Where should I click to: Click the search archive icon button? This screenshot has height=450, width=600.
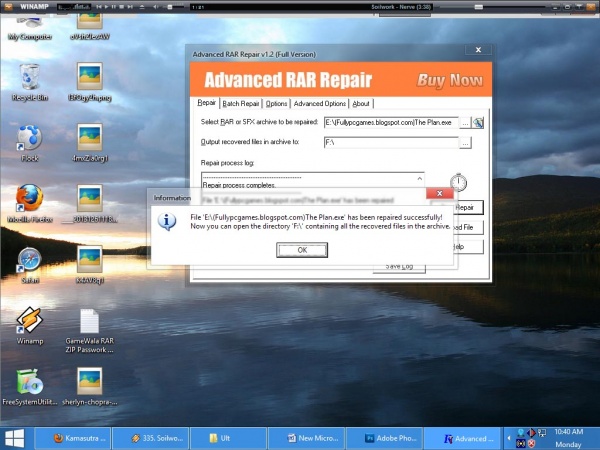point(478,123)
